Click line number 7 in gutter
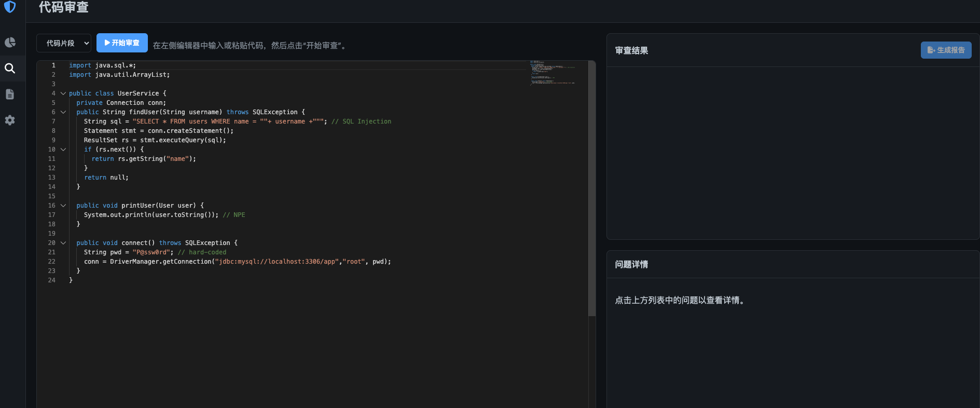Image resolution: width=980 pixels, height=408 pixels. pyautogui.click(x=53, y=121)
